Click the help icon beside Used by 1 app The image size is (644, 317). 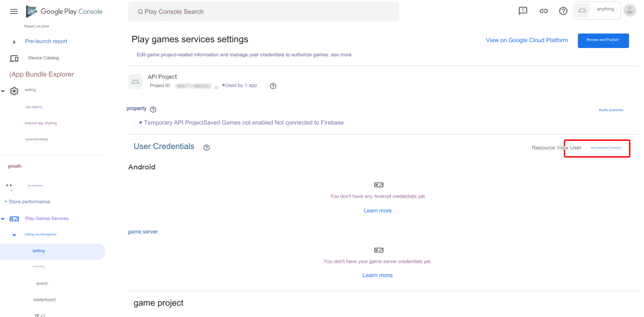[273, 86]
